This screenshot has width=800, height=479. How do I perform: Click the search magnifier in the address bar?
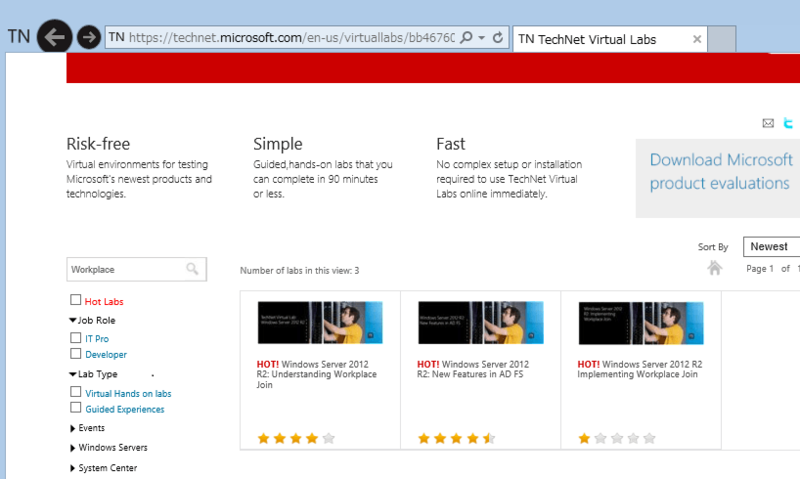point(466,38)
